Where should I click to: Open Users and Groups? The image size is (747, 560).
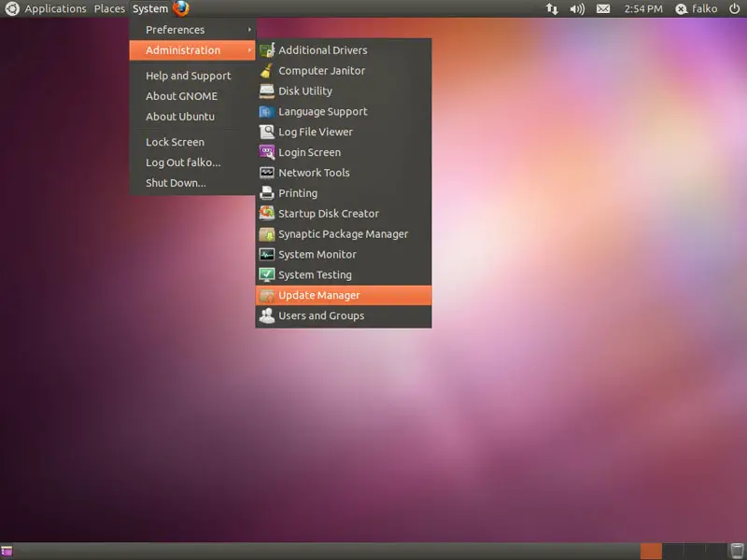coord(344,315)
